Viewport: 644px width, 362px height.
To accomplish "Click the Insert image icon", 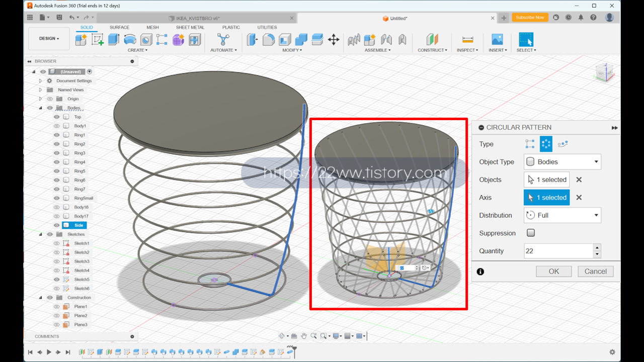I will point(497,40).
